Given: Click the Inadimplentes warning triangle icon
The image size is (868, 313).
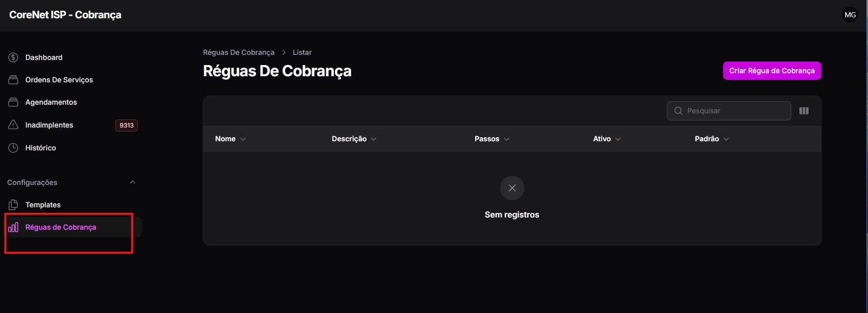Looking at the screenshot, I should point(13,125).
